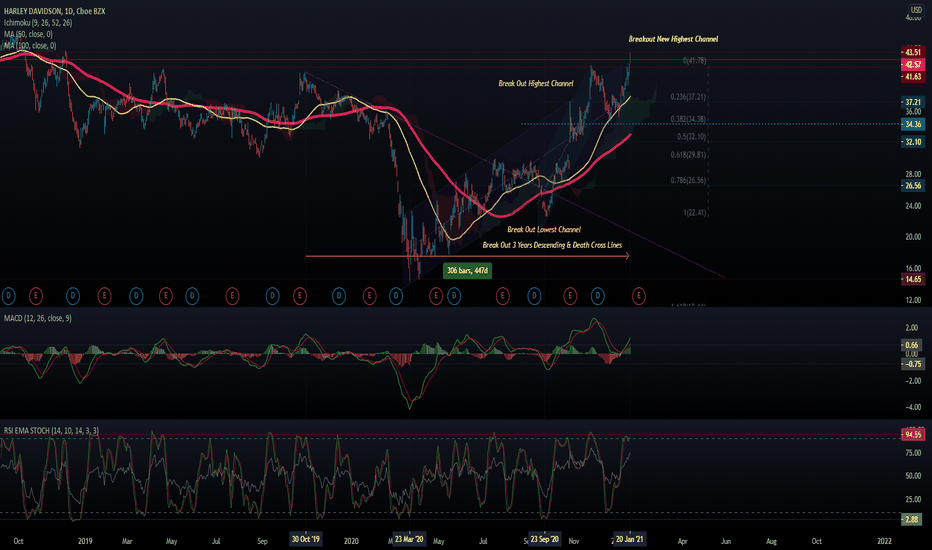
Task: Click the E marker above 30 Oct '19
Action: 300,296
